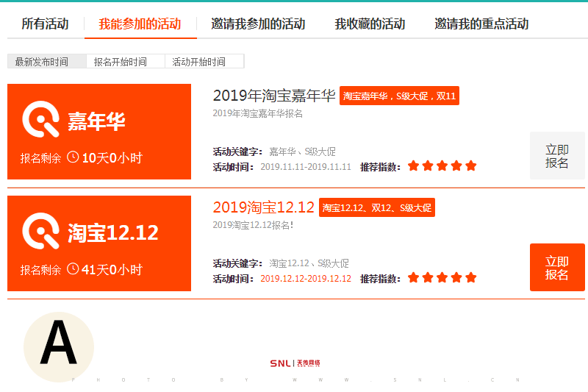This screenshot has height=392, width=588.
Task: Sort by 最新发布时间
Action: pyautogui.click(x=47, y=62)
